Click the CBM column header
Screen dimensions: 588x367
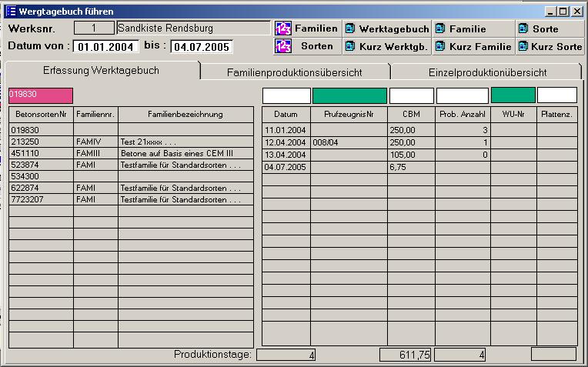(411, 115)
